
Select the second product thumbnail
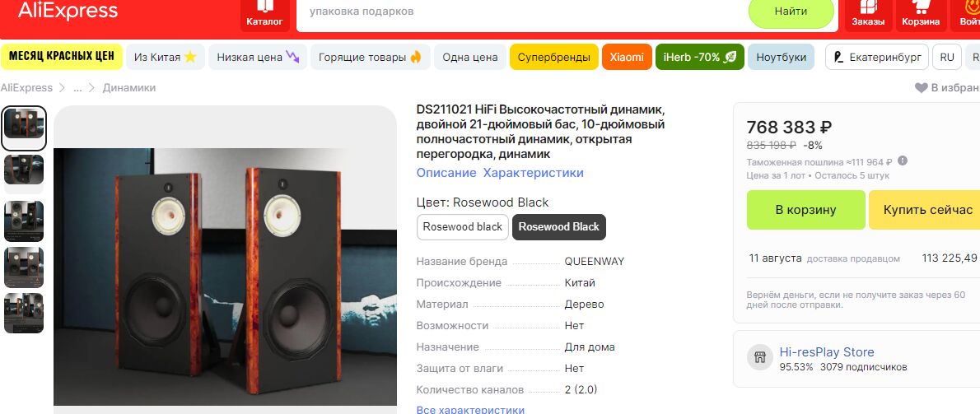click(x=24, y=170)
